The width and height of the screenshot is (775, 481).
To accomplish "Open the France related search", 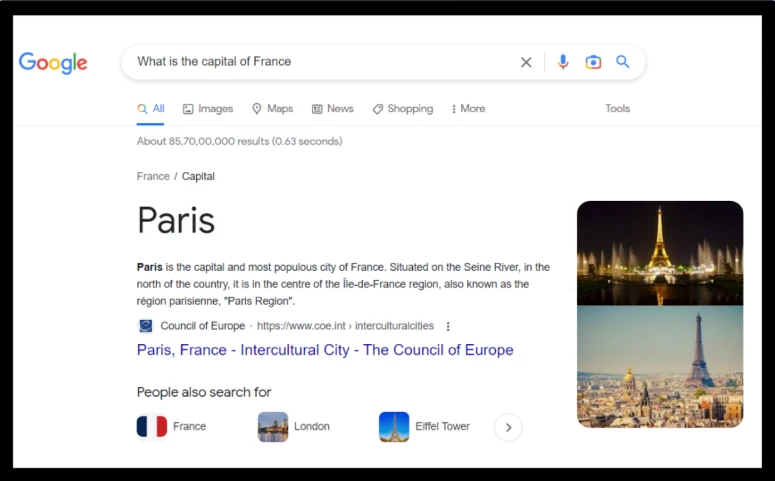I will pos(189,426).
